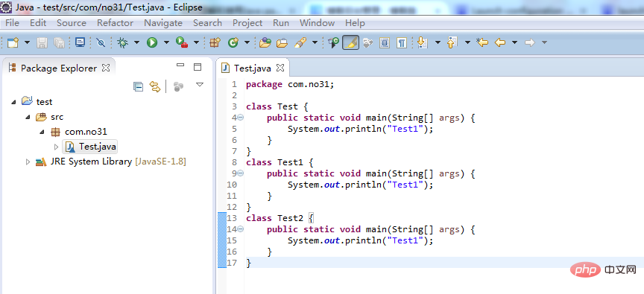Toggle Show Whitespace Characters pilcrow icon
The width and height of the screenshot is (644, 294).
coord(402,42)
